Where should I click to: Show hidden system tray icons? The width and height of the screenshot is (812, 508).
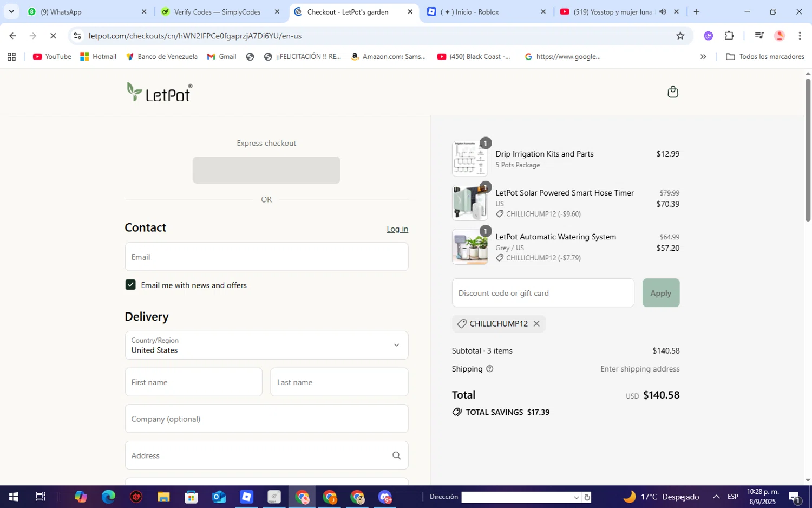[716, 497]
